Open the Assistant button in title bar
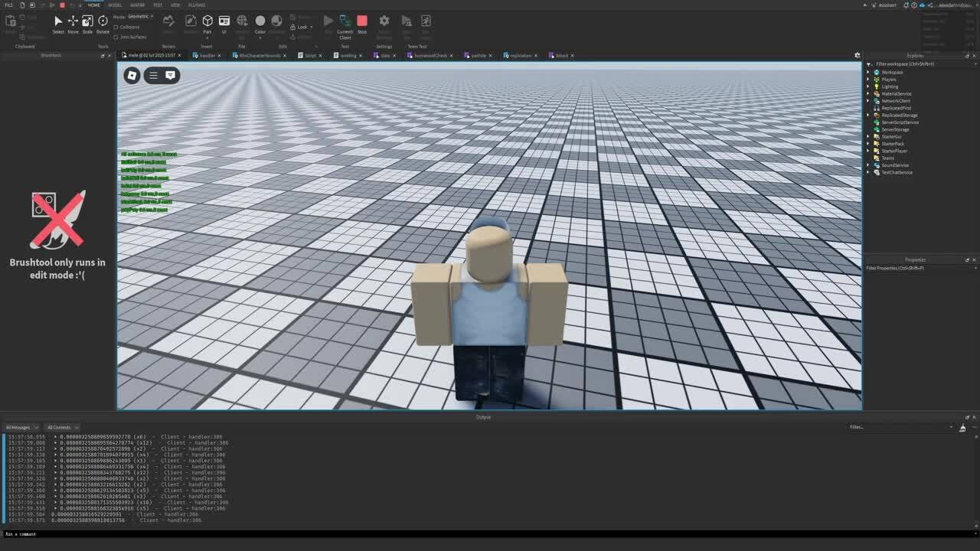This screenshot has width=980, height=551. point(884,5)
